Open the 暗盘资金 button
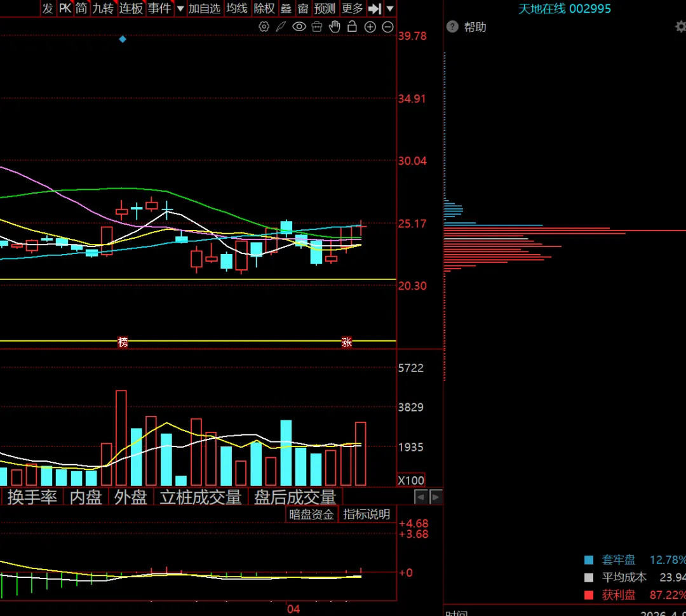Screen dimensions: 686x616 [x=311, y=514]
